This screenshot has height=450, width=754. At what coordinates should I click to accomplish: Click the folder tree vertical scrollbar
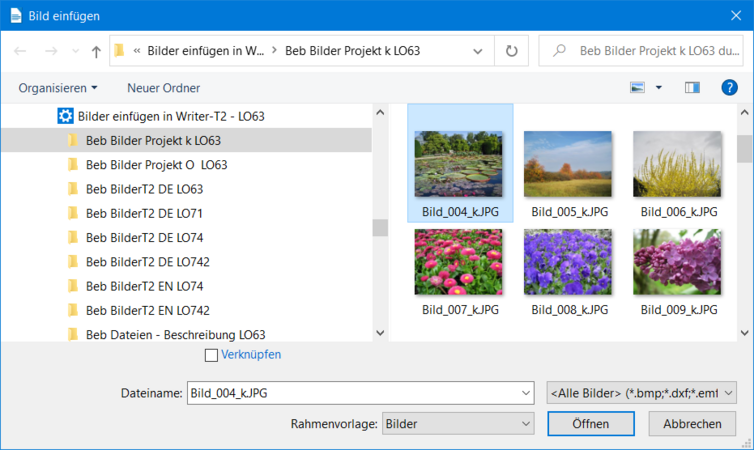(x=379, y=227)
